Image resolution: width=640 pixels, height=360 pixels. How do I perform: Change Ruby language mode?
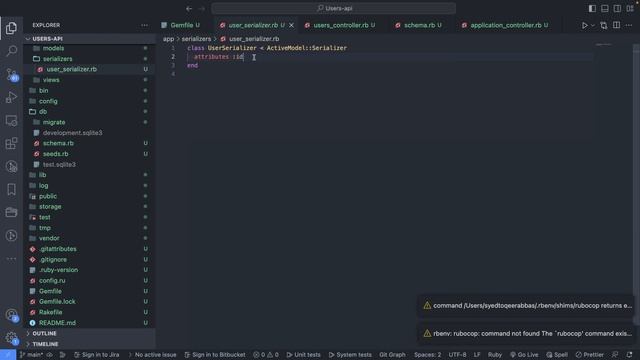click(x=495, y=355)
